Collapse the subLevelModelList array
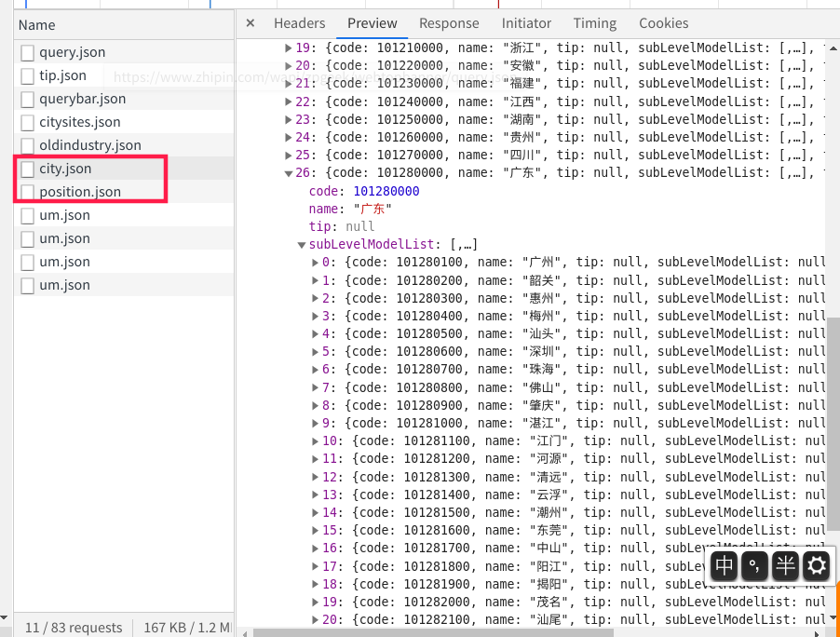Viewport: 840px width, 637px height. tap(302, 245)
